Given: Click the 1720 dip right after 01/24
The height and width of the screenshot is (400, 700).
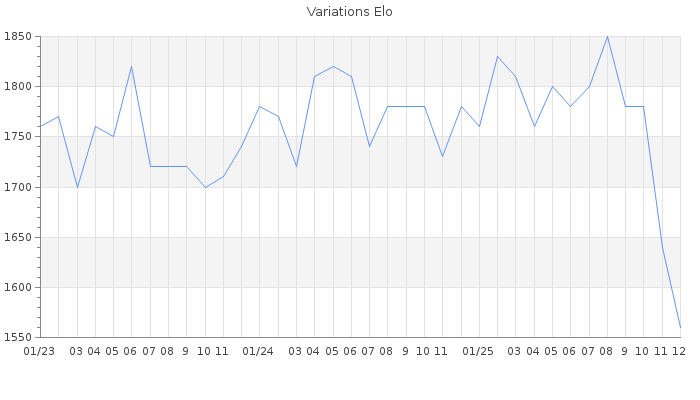Looking at the screenshot, I should click(296, 167).
